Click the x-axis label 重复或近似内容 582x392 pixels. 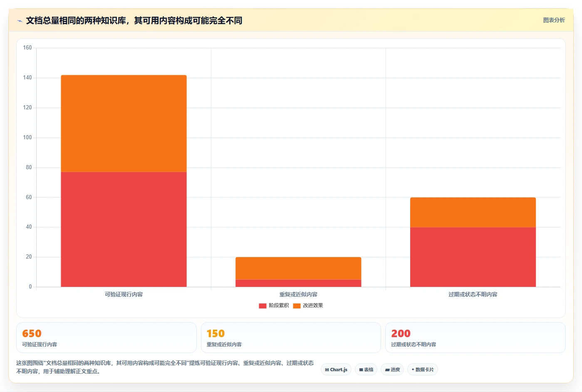pyautogui.click(x=298, y=294)
